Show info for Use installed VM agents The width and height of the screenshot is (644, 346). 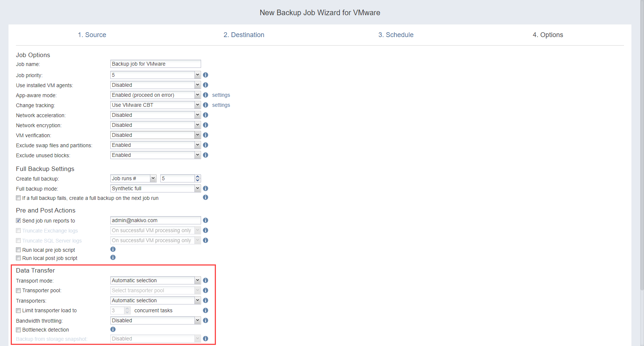(x=206, y=85)
